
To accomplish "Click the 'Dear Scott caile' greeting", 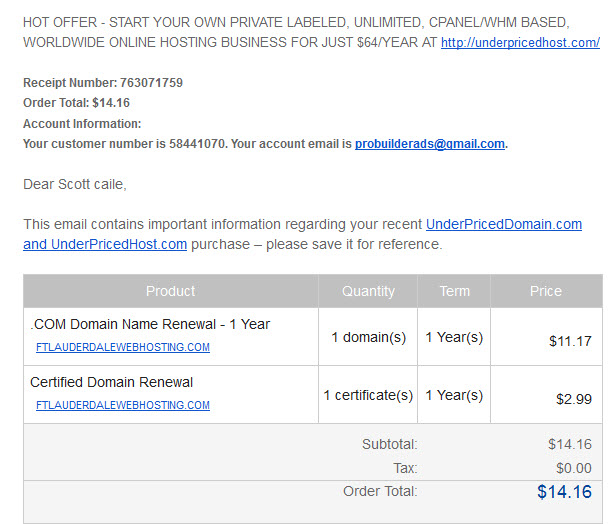I will coord(75,184).
